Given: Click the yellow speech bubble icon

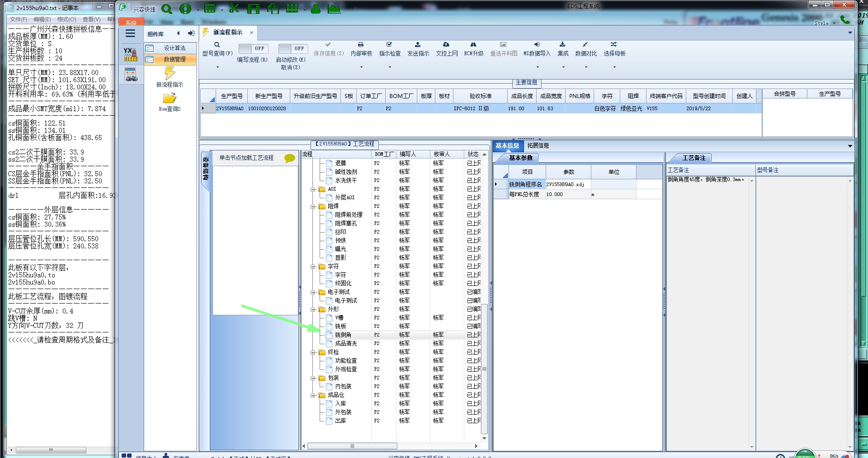Looking at the screenshot, I should point(289,158).
